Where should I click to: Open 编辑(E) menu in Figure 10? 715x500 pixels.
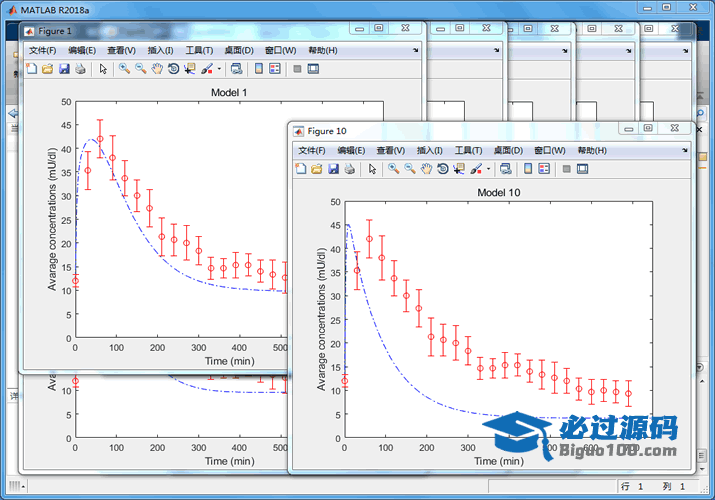pyautogui.click(x=351, y=151)
